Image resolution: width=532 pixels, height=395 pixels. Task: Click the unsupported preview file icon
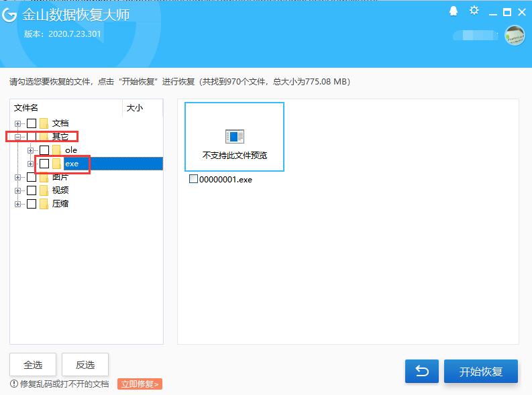[235, 136]
